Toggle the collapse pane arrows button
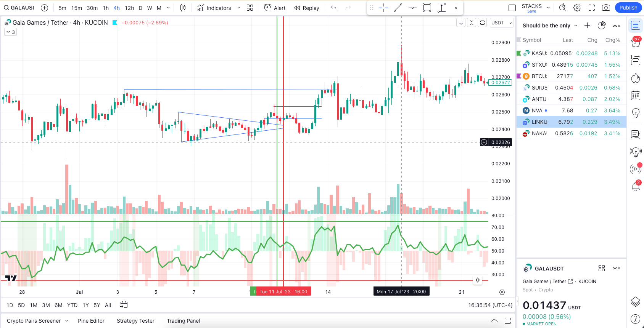Viewport: 644px width, 328px height. pyautogui.click(x=472, y=23)
